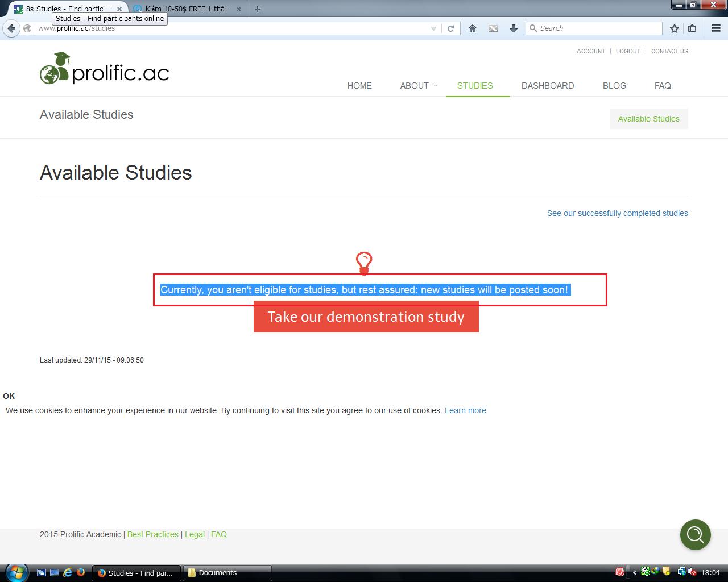Open the footer FAQ link

219,534
